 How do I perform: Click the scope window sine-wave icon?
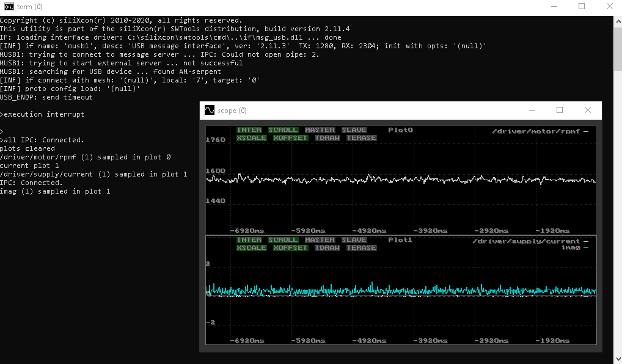(x=210, y=110)
